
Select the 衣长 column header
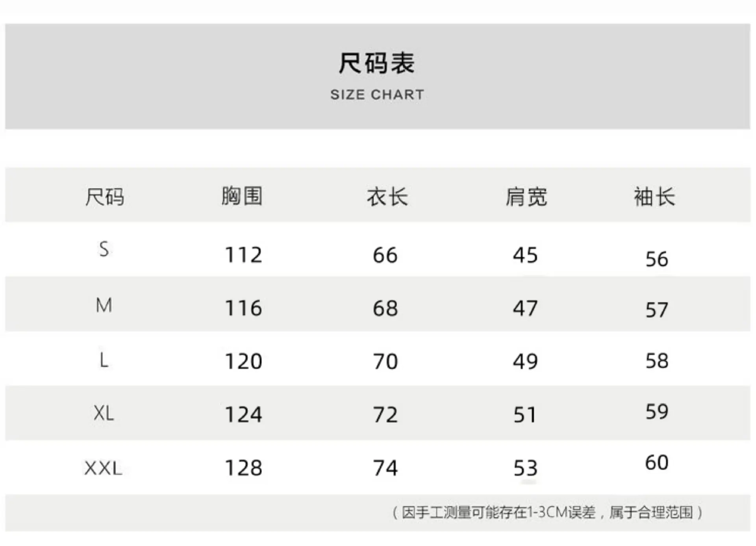pyautogui.click(x=387, y=197)
